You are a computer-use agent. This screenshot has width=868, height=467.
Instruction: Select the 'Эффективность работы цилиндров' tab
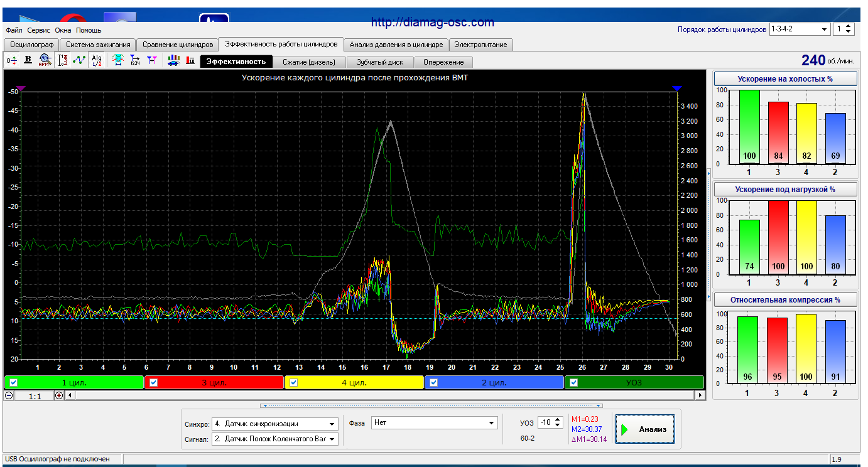click(281, 44)
